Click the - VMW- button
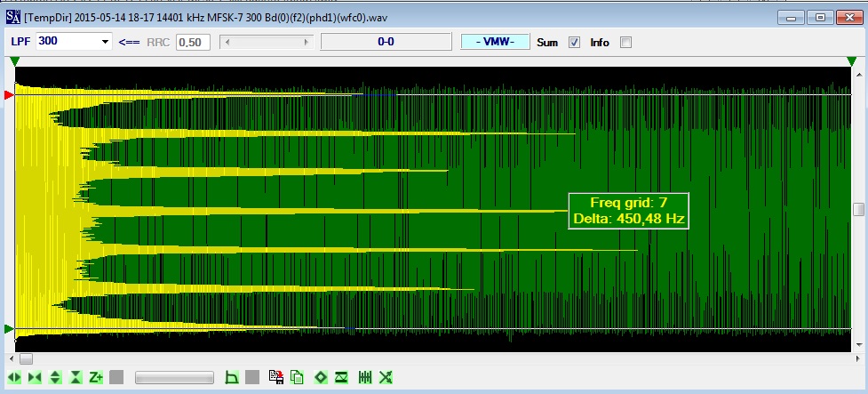The height and width of the screenshot is (394, 868). coord(495,42)
